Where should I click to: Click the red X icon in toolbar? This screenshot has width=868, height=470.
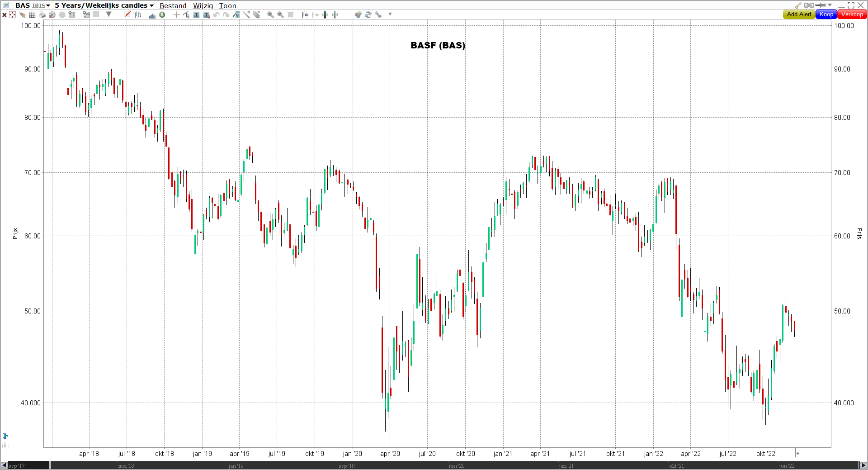coord(5,15)
